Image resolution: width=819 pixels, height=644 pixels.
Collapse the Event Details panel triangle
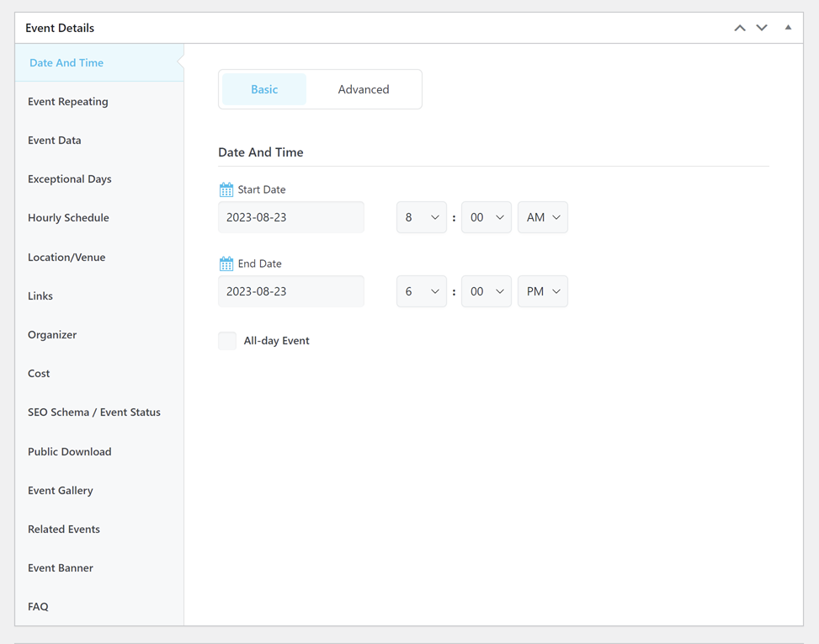click(788, 28)
